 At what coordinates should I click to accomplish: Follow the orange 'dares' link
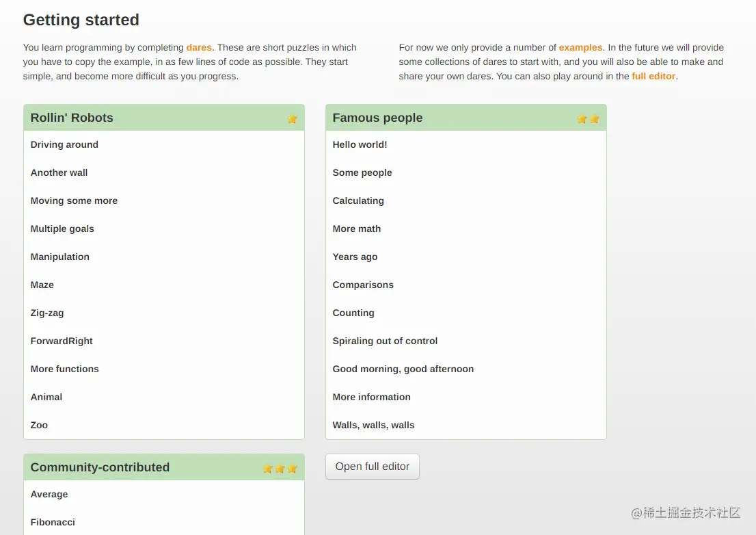199,47
